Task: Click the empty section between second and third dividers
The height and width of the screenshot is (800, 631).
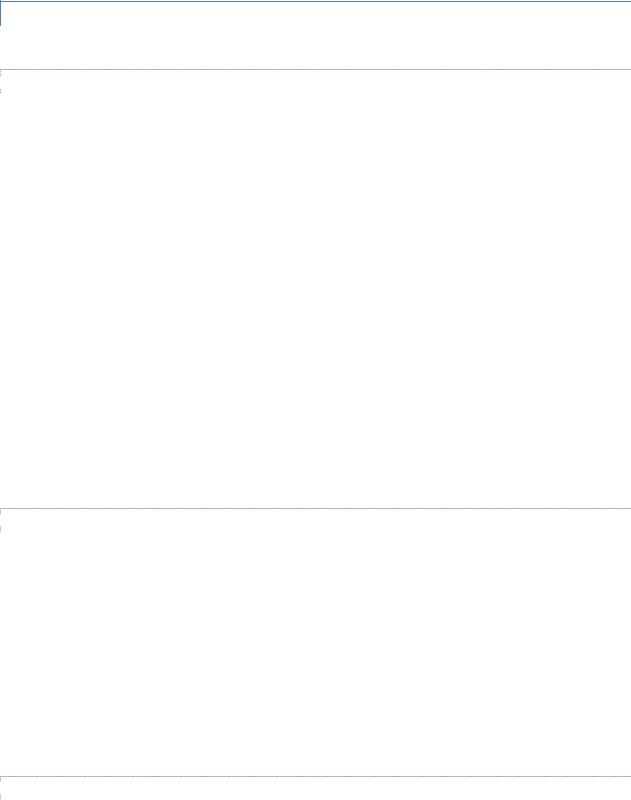Action: click(315, 643)
